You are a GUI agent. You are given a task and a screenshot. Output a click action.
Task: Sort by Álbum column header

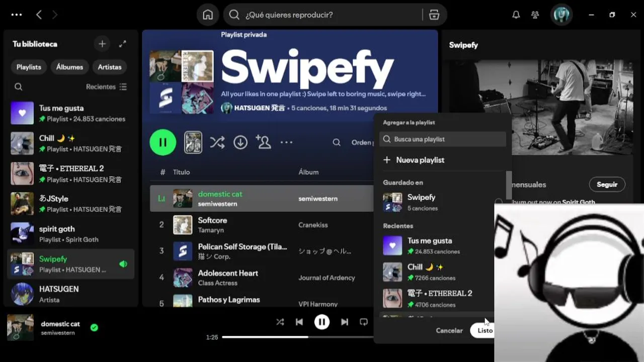coord(308,172)
